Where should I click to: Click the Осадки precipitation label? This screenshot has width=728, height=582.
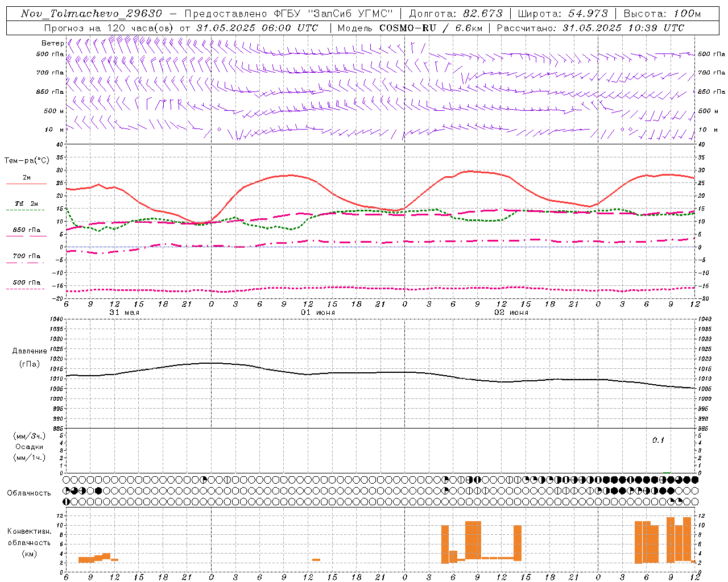tap(29, 447)
